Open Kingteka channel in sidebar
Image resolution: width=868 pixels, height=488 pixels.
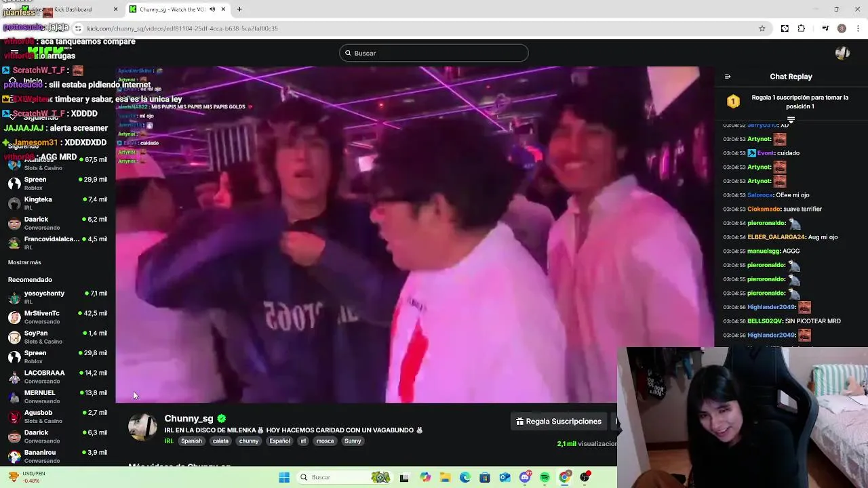(57, 203)
